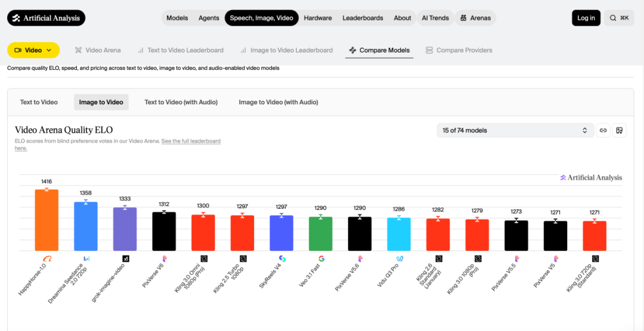Screen dimensions: 644x331
Task: Click the orange HappyHorse-1.0 bar
Action: tap(47, 219)
